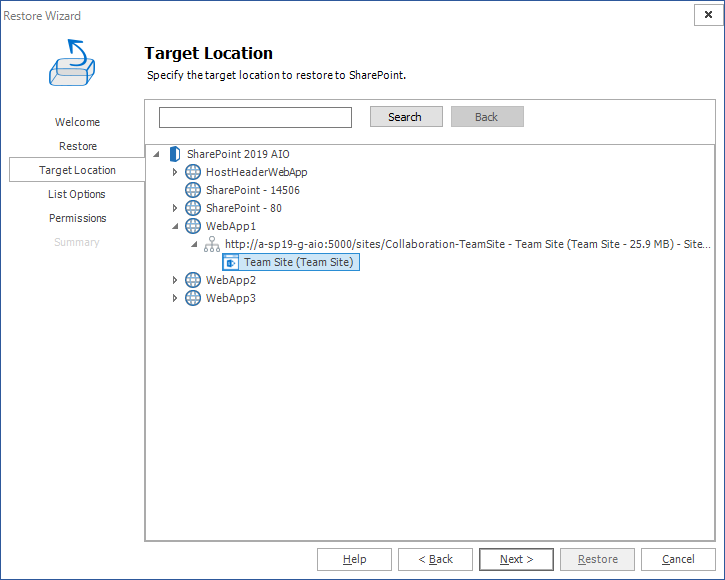Open Help for the wizard
The image size is (725, 580).
coord(354,560)
